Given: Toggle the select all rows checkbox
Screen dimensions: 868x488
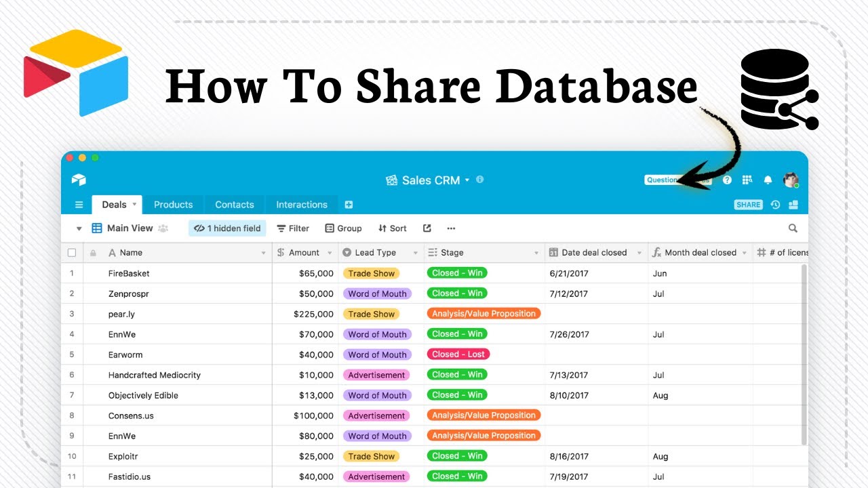Looking at the screenshot, I should [72, 253].
